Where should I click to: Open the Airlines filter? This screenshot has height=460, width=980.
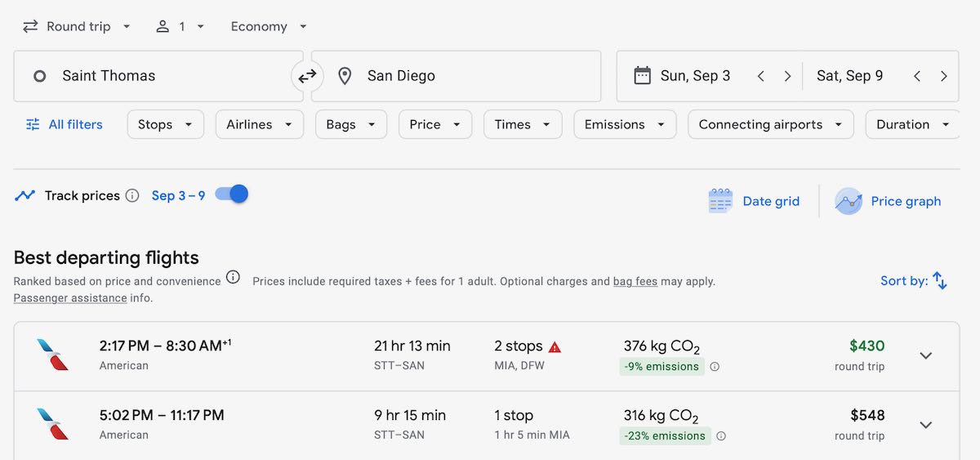[259, 124]
